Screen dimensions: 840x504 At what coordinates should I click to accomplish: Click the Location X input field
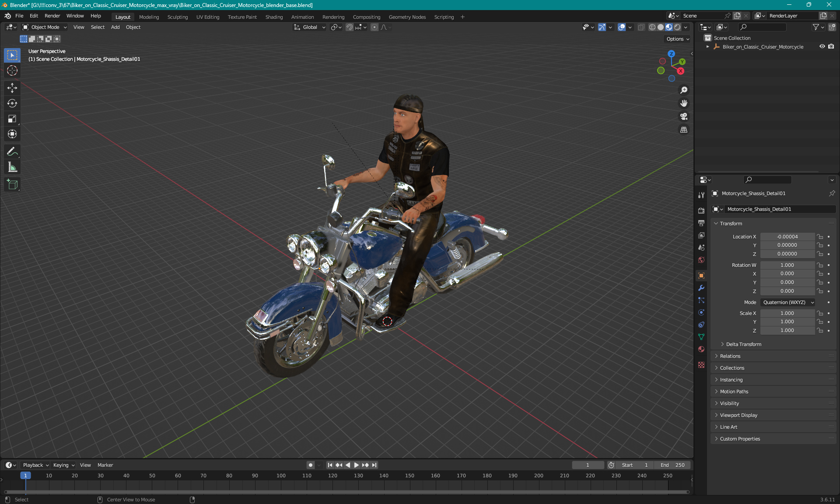click(x=787, y=236)
